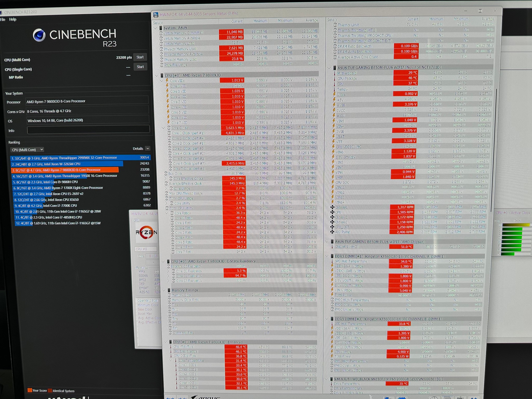
Task: Collapse the S.M.A.R.T. WD_BLACK SN850P group
Action: pos(326,379)
